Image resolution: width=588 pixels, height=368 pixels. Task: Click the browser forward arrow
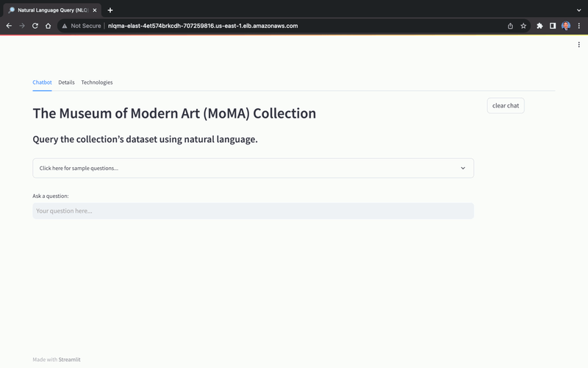22,26
